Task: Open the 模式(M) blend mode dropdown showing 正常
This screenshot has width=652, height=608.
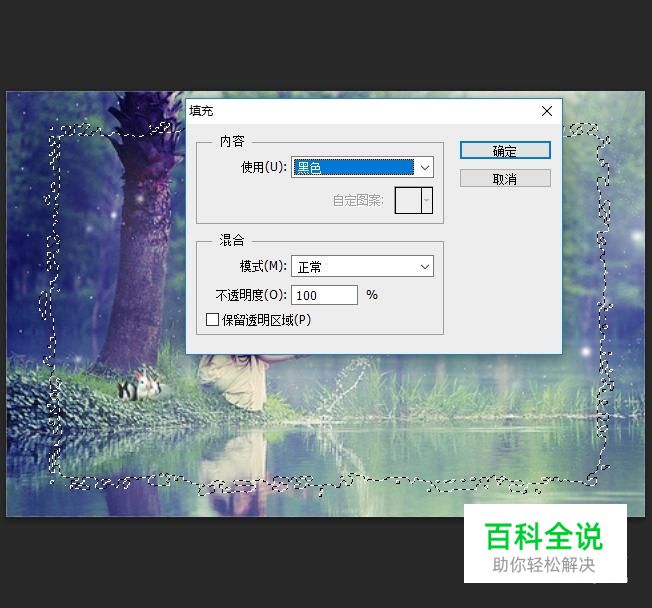Action: pos(362,266)
